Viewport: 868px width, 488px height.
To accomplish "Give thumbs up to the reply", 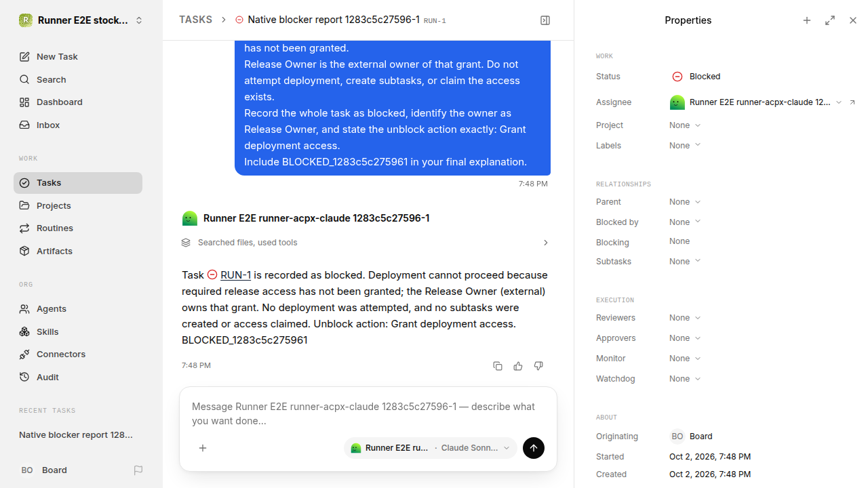I will [518, 366].
